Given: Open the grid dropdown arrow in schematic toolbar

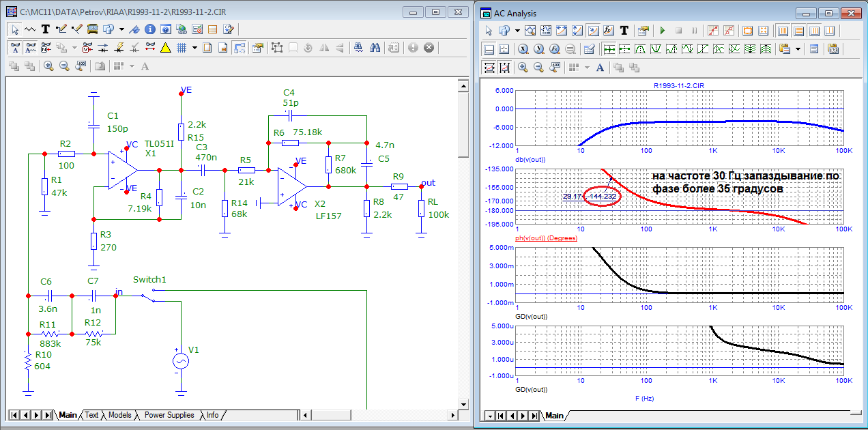Looking at the screenshot, I should click(x=194, y=48).
